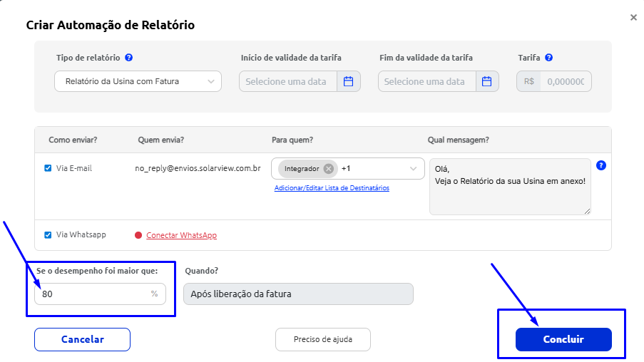Viewport: 644px width, 362px height.
Task: Click the red WhatsApp status dot
Action: tap(138, 235)
